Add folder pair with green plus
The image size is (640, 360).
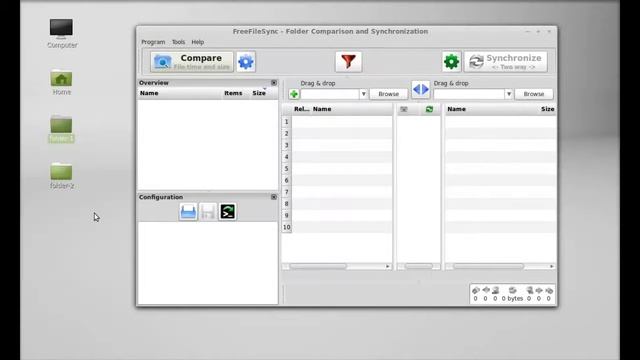point(294,94)
